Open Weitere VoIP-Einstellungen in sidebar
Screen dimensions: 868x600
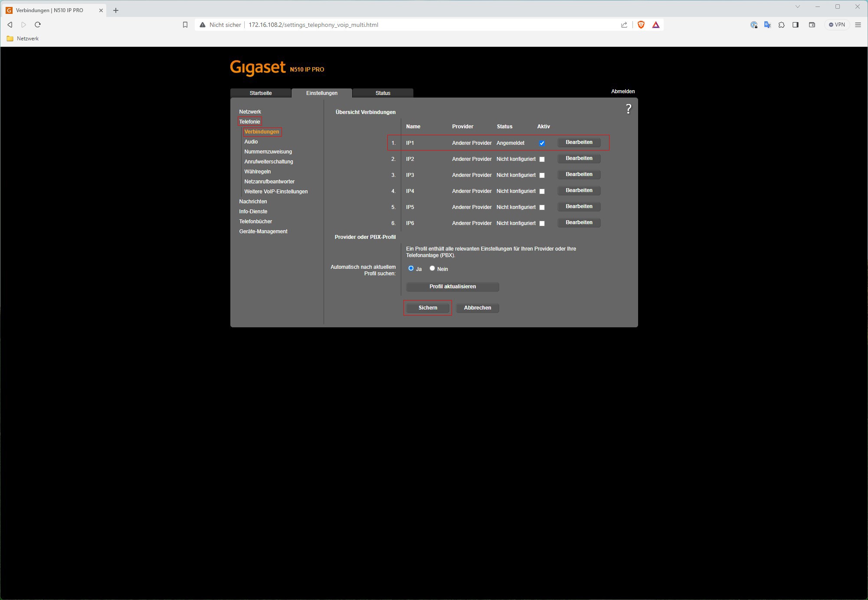tap(276, 192)
